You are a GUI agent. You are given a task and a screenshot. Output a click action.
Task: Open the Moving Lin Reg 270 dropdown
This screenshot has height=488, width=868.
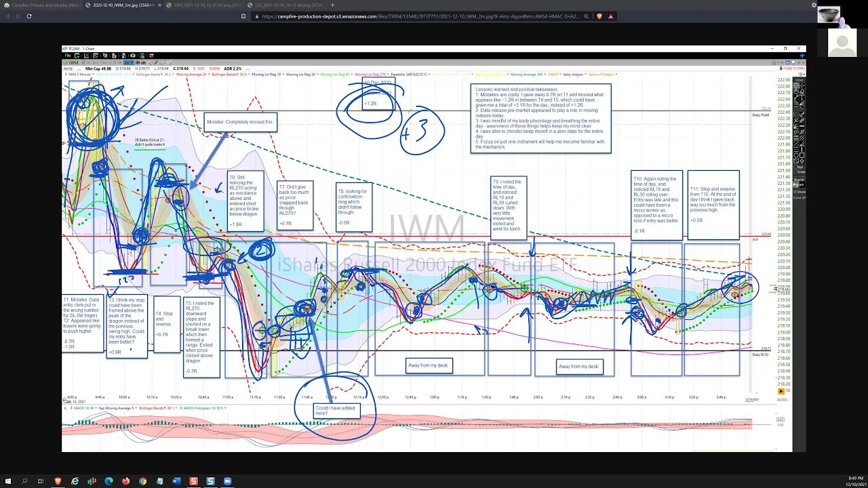(x=372, y=74)
